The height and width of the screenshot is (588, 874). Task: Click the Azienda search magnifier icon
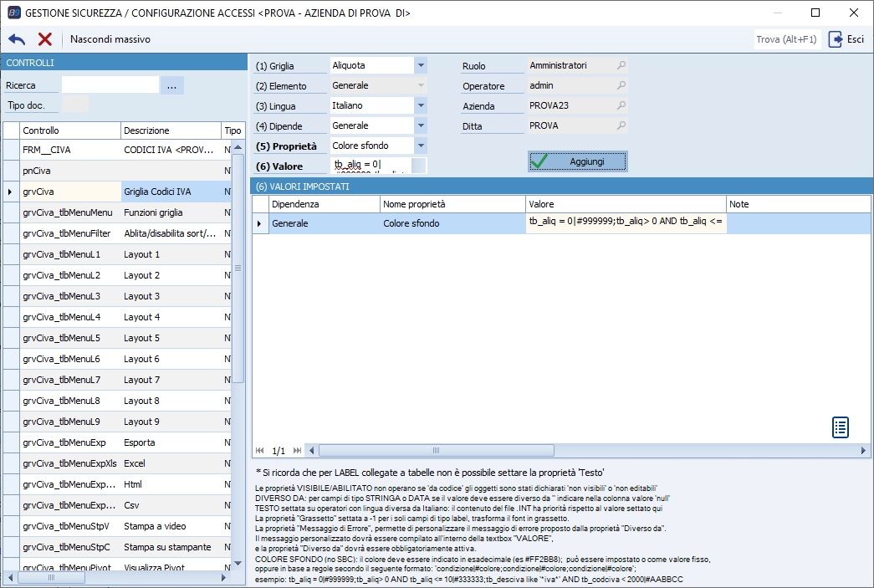pyautogui.click(x=621, y=105)
